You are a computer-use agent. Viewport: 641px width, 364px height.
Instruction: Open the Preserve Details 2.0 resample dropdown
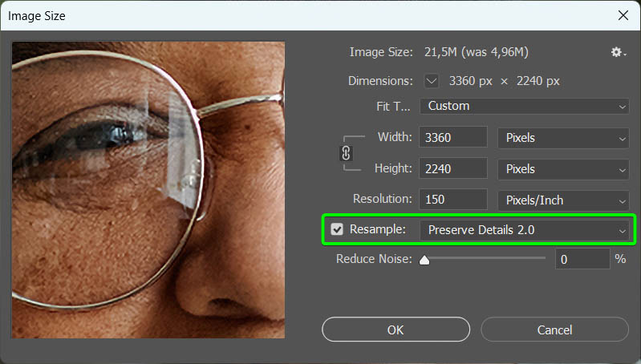[x=525, y=230]
